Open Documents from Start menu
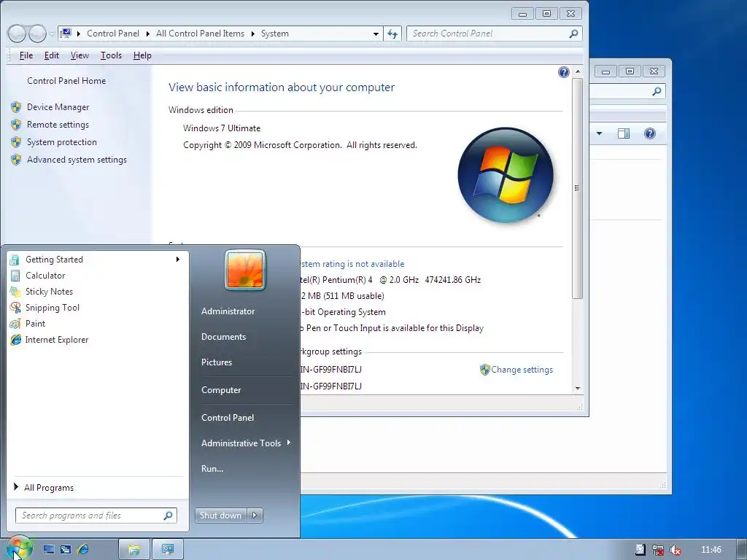This screenshot has height=560, width=747. 223,337
